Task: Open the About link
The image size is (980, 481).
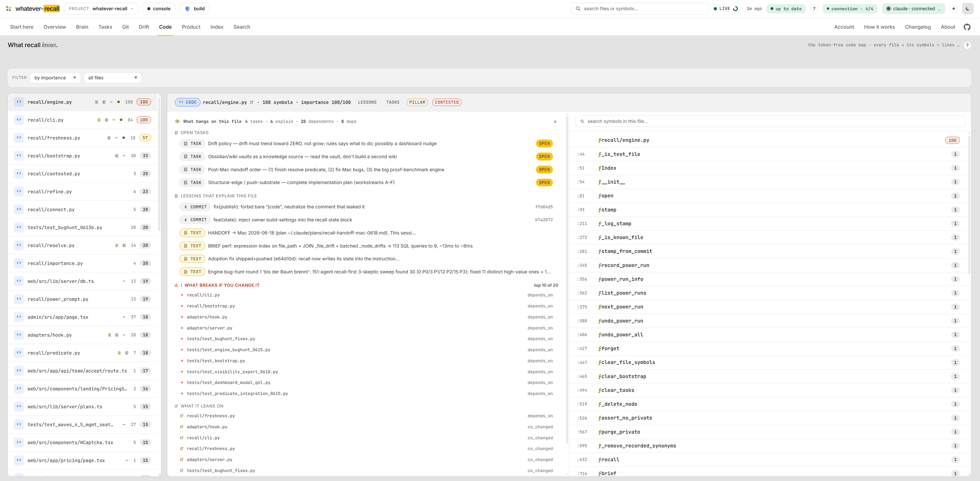Action: point(948,27)
